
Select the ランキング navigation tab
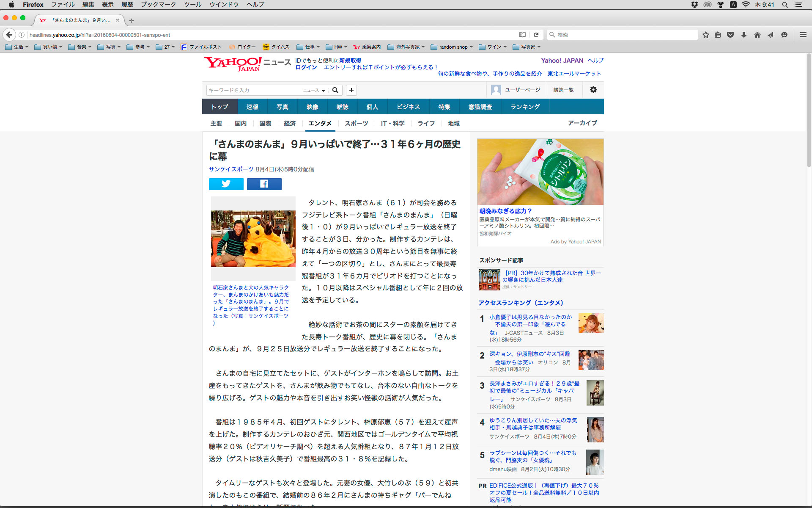click(x=525, y=107)
